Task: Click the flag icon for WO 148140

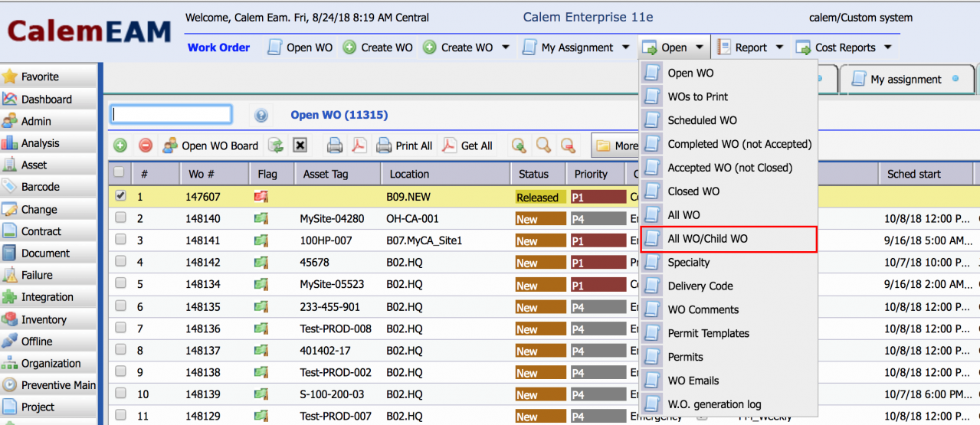Action: tap(261, 218)
